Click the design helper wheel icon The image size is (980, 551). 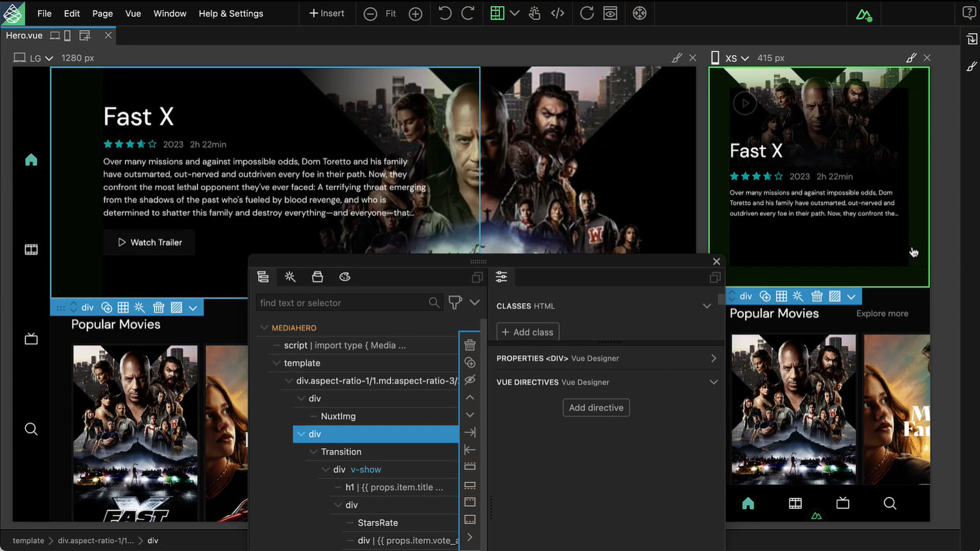point(640,13)
